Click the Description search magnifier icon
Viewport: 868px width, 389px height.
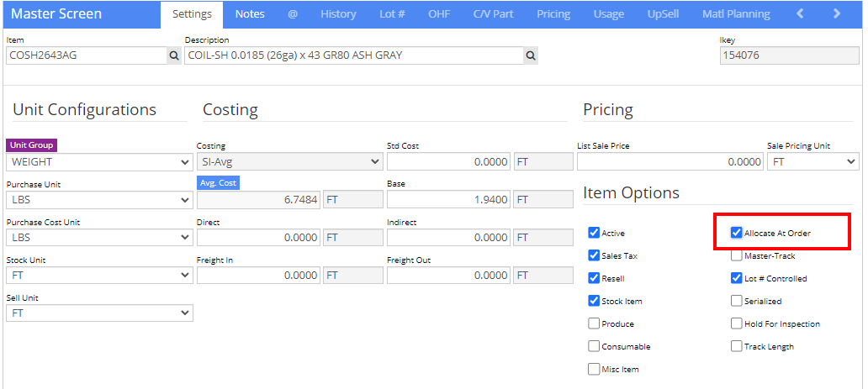[x=531, y=55]
